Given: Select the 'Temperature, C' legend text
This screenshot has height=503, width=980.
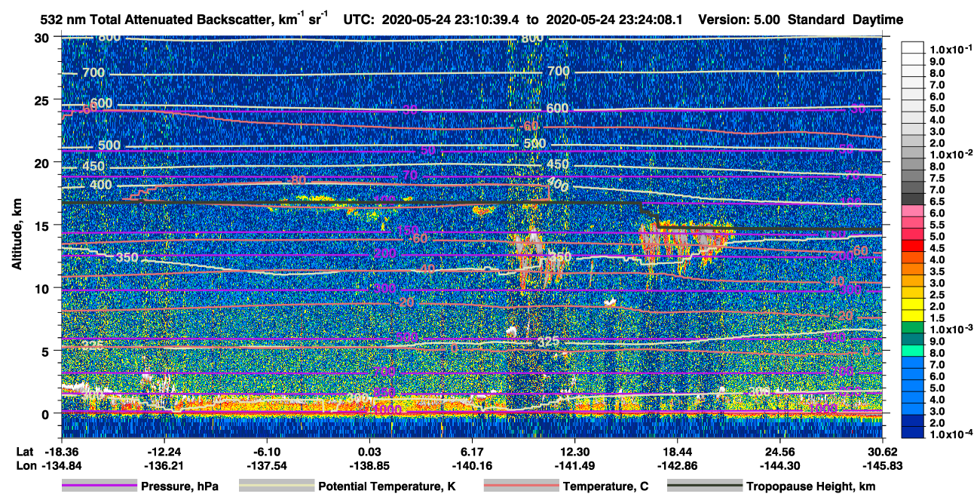Looking at the screenshot, I should pyautogui.click(x=605, y=486).
